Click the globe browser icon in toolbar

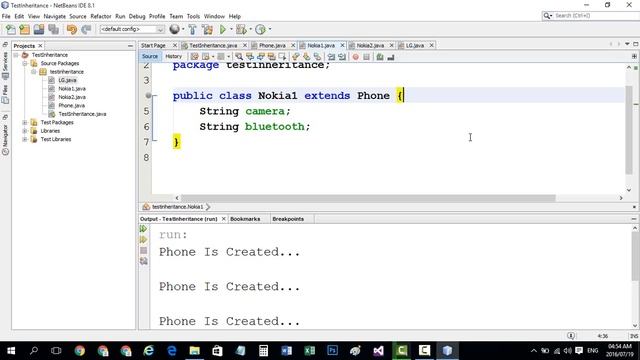coord(174,29)
